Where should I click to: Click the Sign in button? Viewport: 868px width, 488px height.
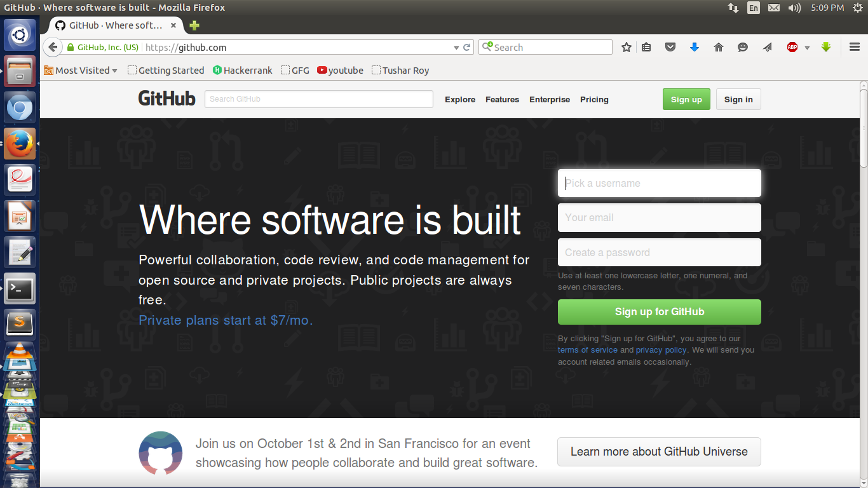click(738, 99)
